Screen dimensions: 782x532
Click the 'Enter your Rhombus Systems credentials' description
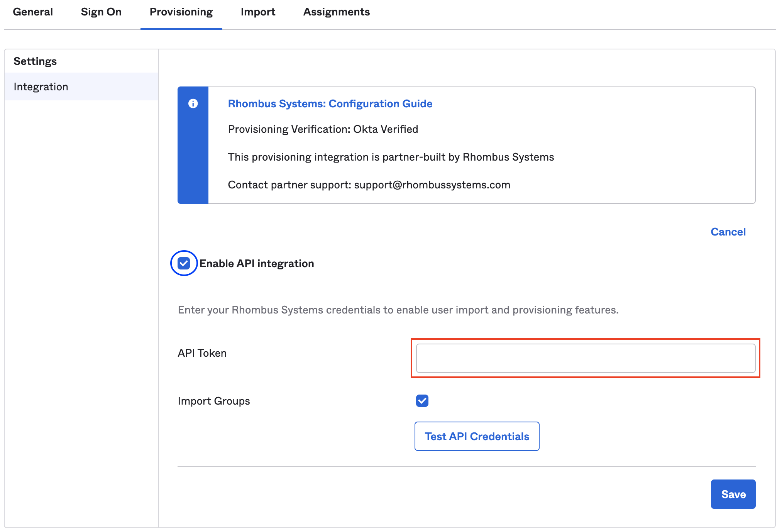398,310
